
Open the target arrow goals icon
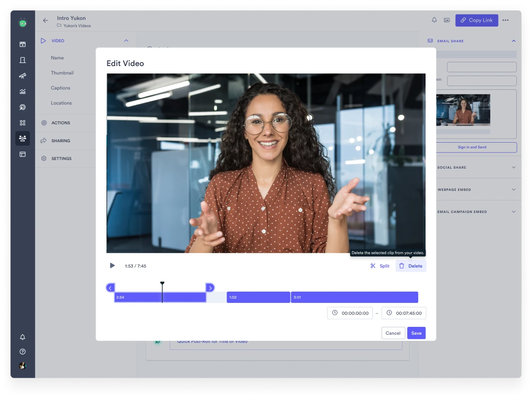pyautogui.click(x=23, y=107)
